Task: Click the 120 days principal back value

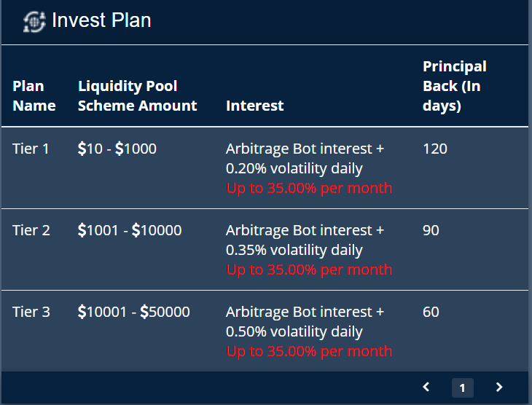Action: pos(435,149)
